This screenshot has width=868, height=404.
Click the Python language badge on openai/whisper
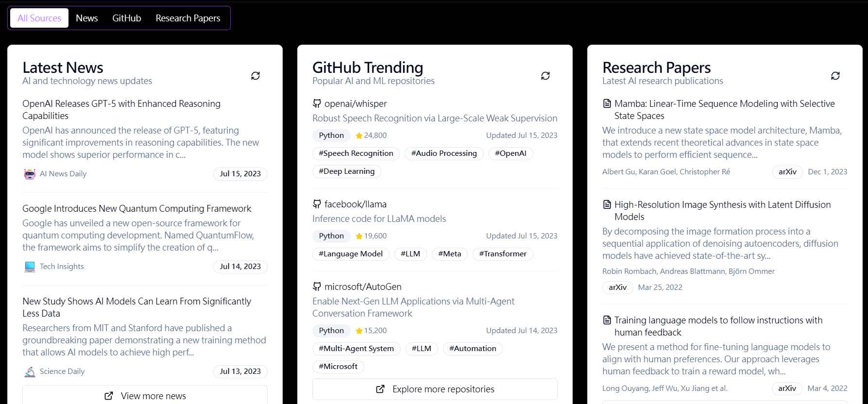pyautogui.click(x=331, y=135)
